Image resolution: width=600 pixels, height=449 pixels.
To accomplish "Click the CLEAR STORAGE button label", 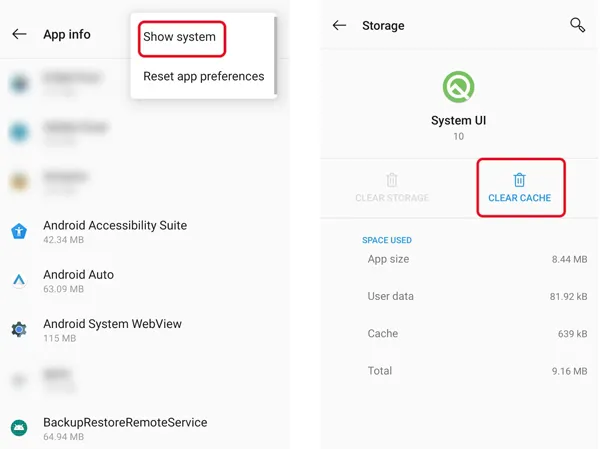I will [392, 198].
